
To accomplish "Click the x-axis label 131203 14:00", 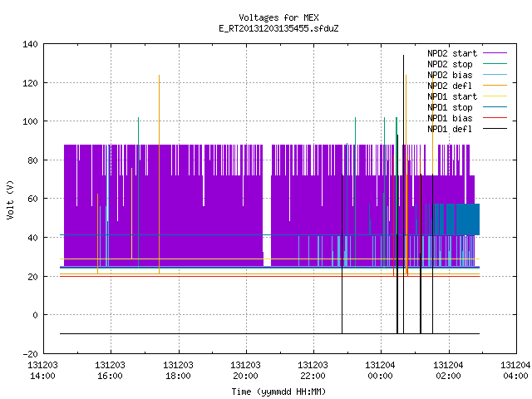I will point(42,371).
